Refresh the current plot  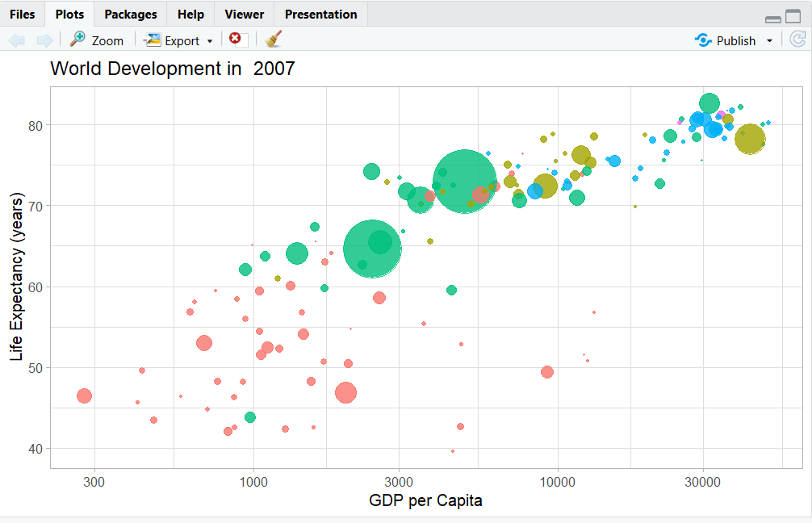pos(797,40)
